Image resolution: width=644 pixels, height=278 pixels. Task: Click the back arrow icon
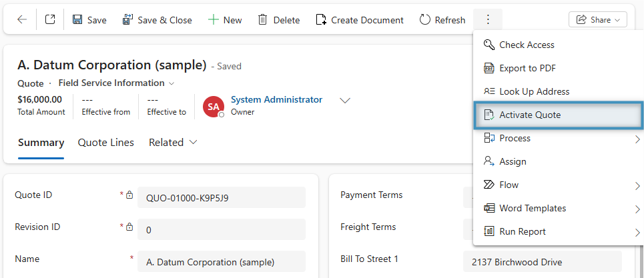click(22, 20)
